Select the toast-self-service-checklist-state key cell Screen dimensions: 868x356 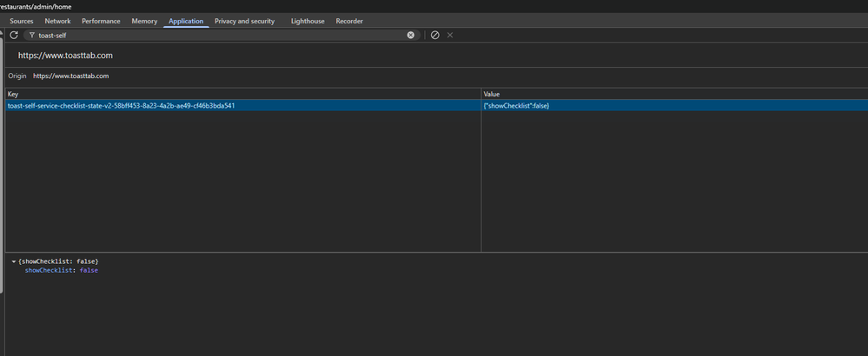[122, 106]
